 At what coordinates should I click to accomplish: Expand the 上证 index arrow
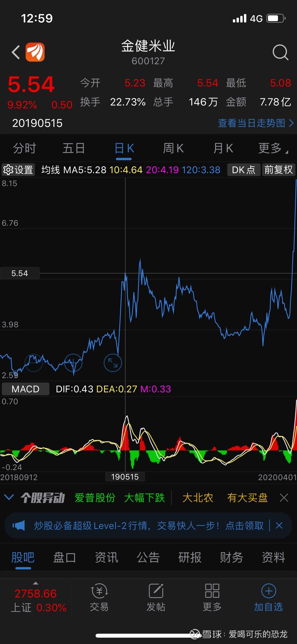pyautogui.click(x=36, y=583)
